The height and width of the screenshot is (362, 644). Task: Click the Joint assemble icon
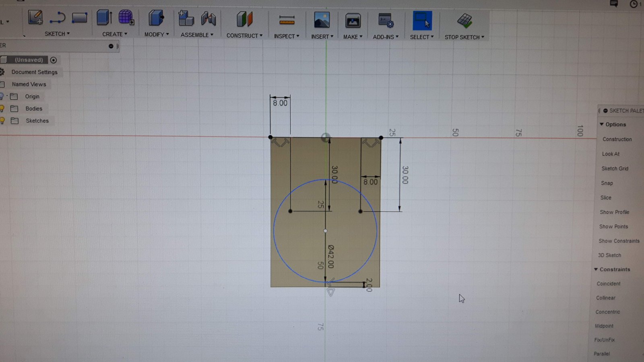[208, 19]
